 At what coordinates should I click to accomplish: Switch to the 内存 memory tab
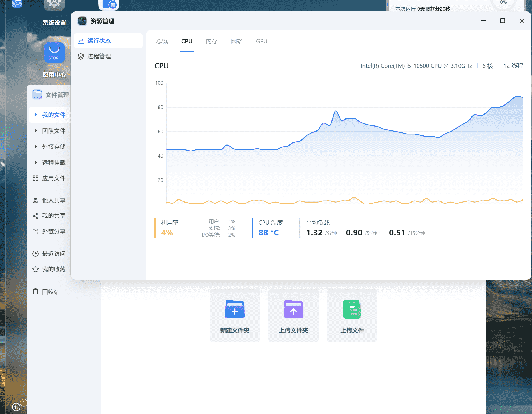point(211,41)
